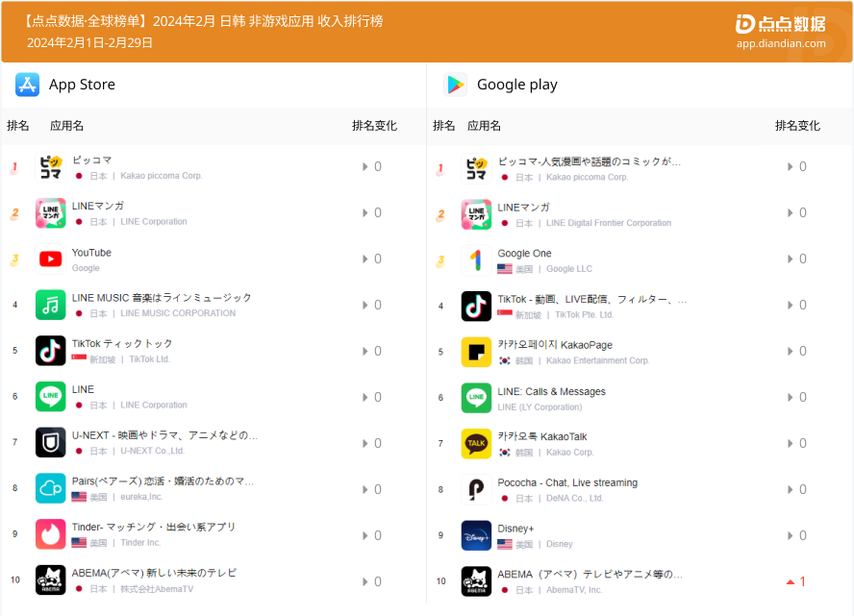Open the Pairs app icon

[51, 488]
